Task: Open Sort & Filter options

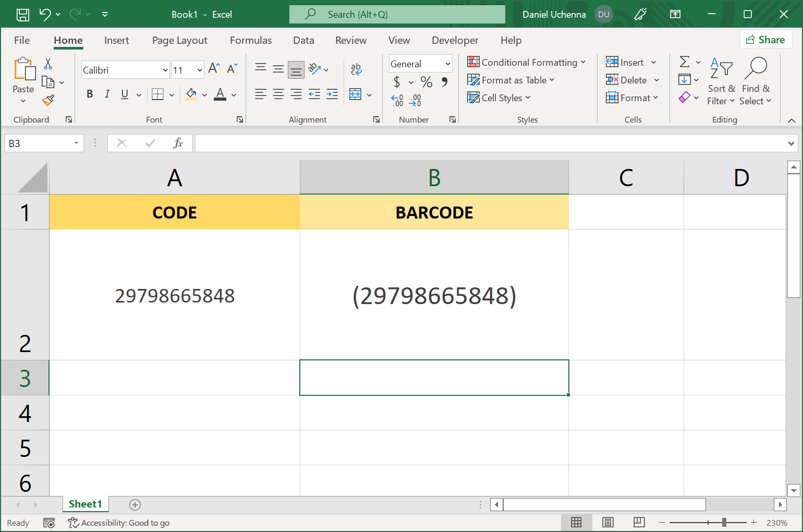Action: (721, 82)
